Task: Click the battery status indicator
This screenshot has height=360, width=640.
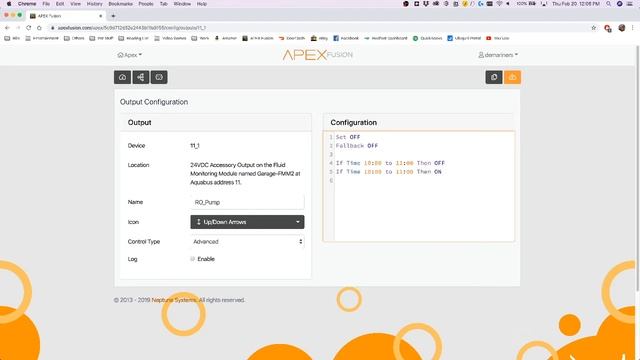Action: click(526, 4)
